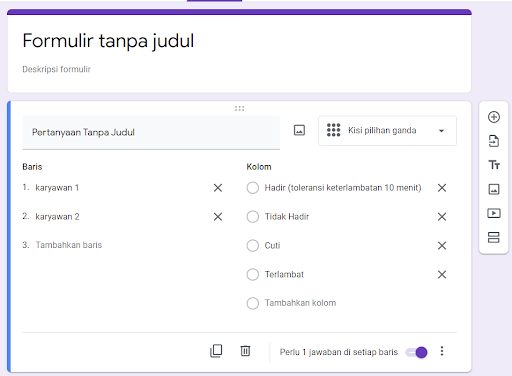Add a new question with the plus icon
The height and width of the screenshot is (376, 512).
(x=494, y=117)
